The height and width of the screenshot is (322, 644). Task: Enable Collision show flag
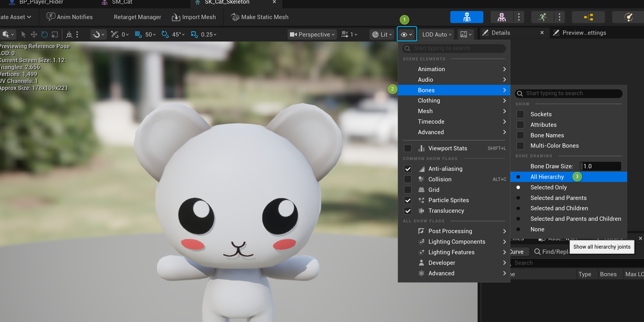pyautogui.click(x=408, y=179)
